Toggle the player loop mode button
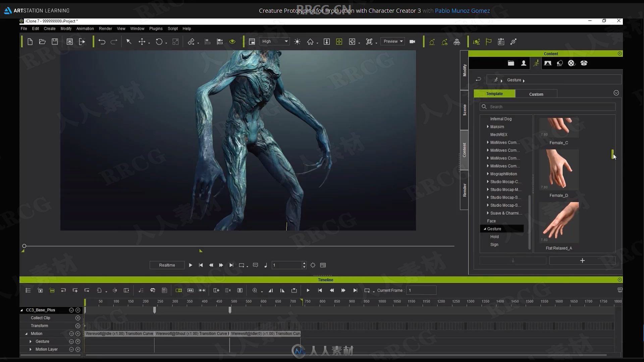Screen dimensions: 644x362 point(241,265)
